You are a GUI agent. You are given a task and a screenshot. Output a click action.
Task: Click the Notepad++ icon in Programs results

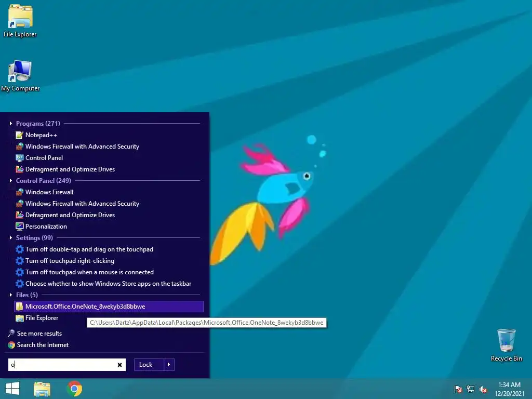point(20,135)
